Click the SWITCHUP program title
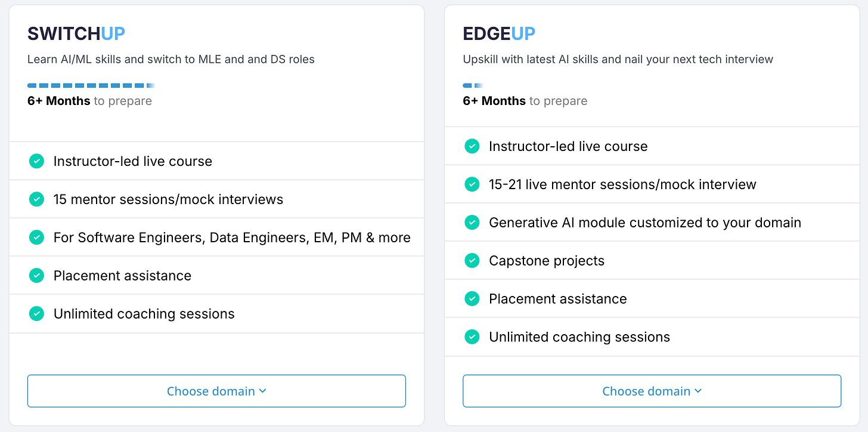The width and height of the screenshot is (868, 432). point(76,34)
